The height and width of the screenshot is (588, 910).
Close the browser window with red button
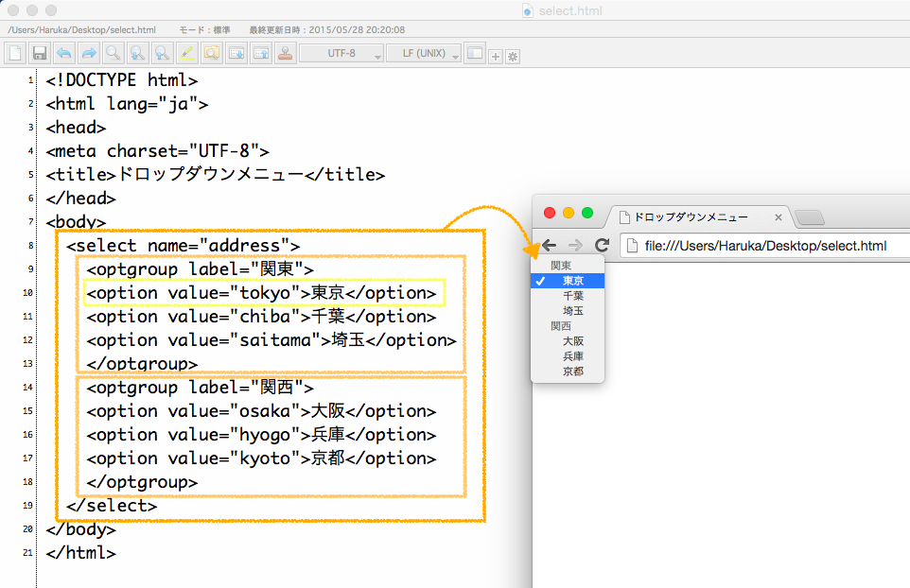point(549,213)
